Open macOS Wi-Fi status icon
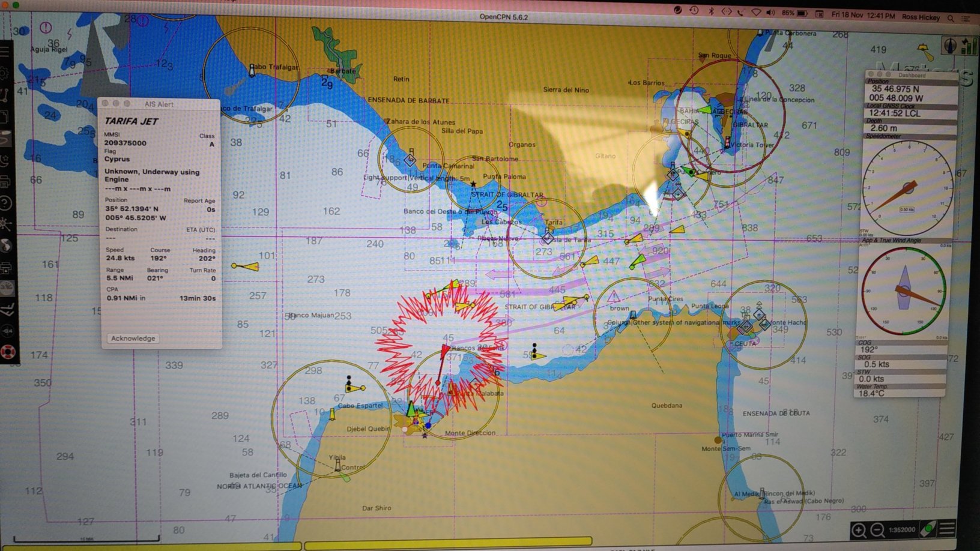This screenshot has height=551, width=980. (756, 12)
